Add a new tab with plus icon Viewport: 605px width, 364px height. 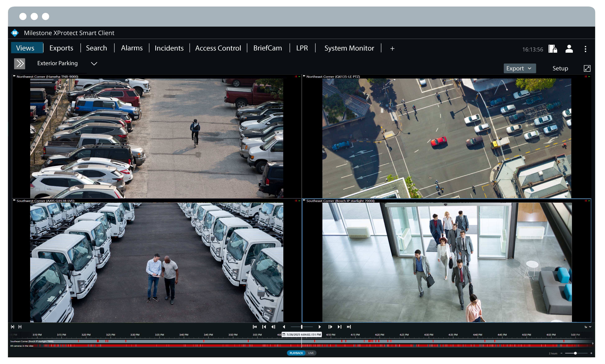pos(392,49)
